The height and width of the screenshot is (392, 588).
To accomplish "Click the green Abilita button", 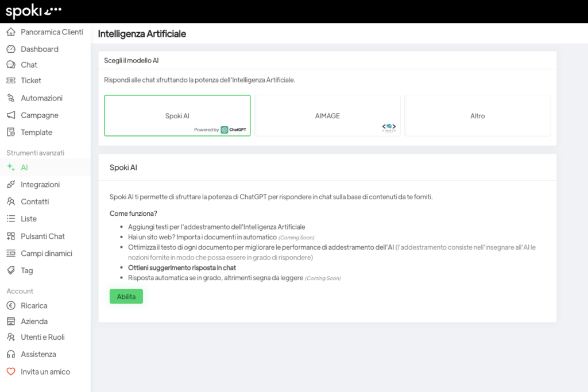I will 126,297.
